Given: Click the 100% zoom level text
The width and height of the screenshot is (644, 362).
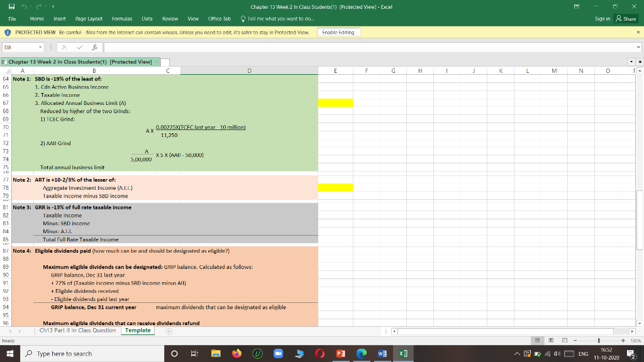Looking at the screenshot, I should [x=636, y=341].
